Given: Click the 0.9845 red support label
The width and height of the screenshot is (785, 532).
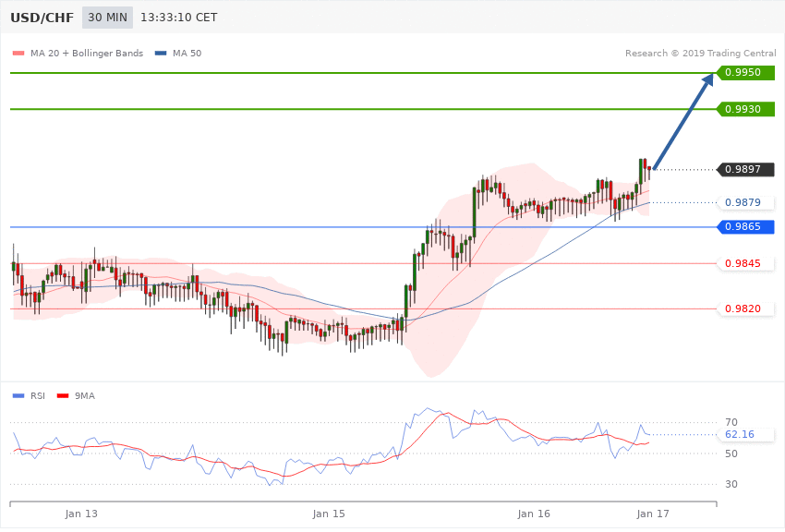Looking at the screenshot, I should point(746,263).
